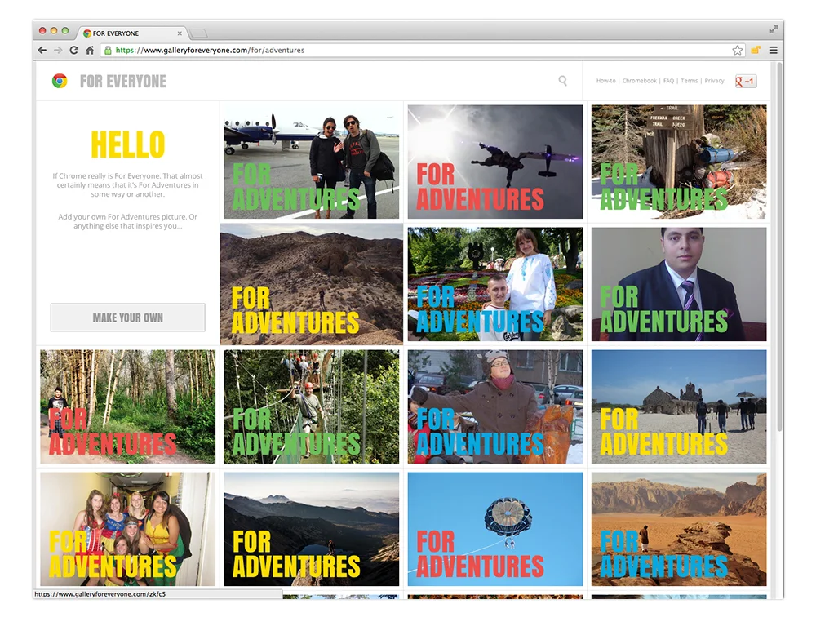This screenshot has width=816, height=644.
Task: Open the FAQ link
Action: 669,81
